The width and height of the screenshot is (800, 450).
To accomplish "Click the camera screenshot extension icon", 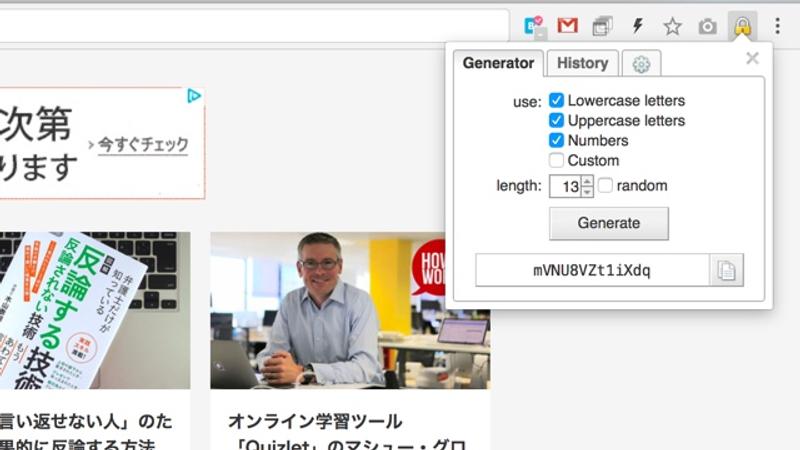I will 707,26.
